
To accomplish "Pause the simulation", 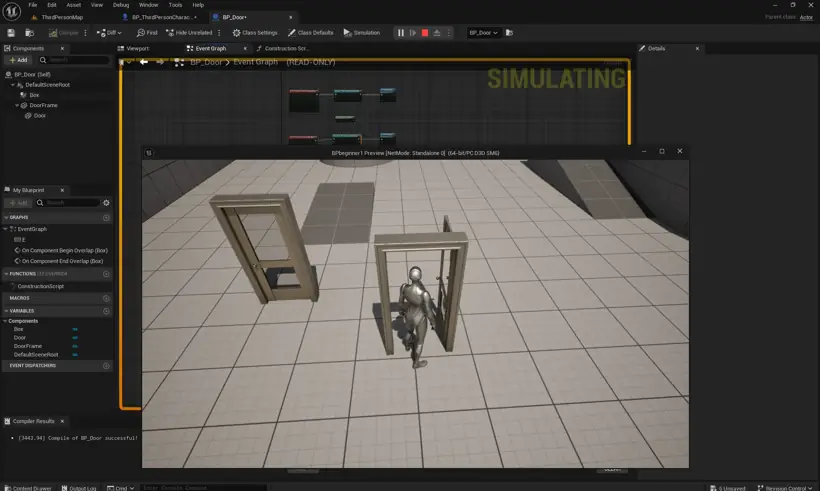I will [401, 33].
